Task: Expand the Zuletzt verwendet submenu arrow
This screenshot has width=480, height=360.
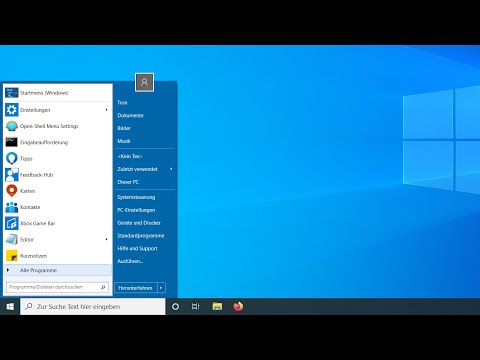Action: pyautogui.click(x=171, y=169)
